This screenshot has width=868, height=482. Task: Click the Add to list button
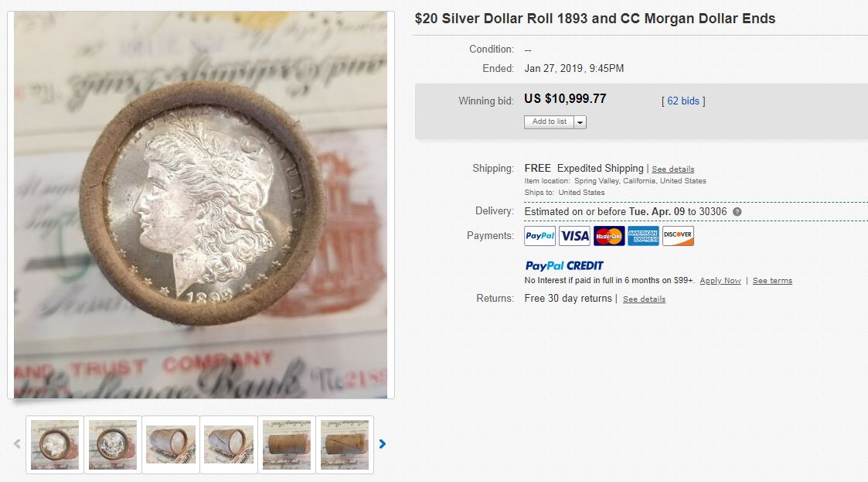pos(549,122)
